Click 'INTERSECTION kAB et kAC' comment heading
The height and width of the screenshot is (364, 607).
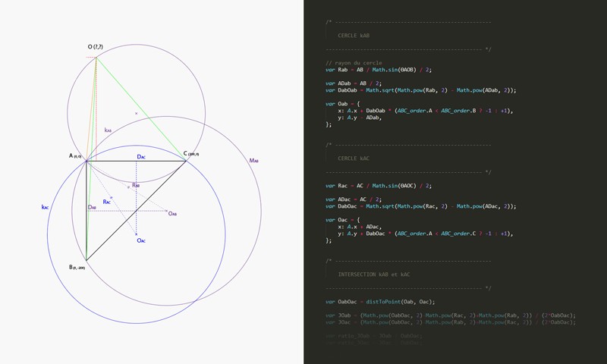click(x=373, y=275)
